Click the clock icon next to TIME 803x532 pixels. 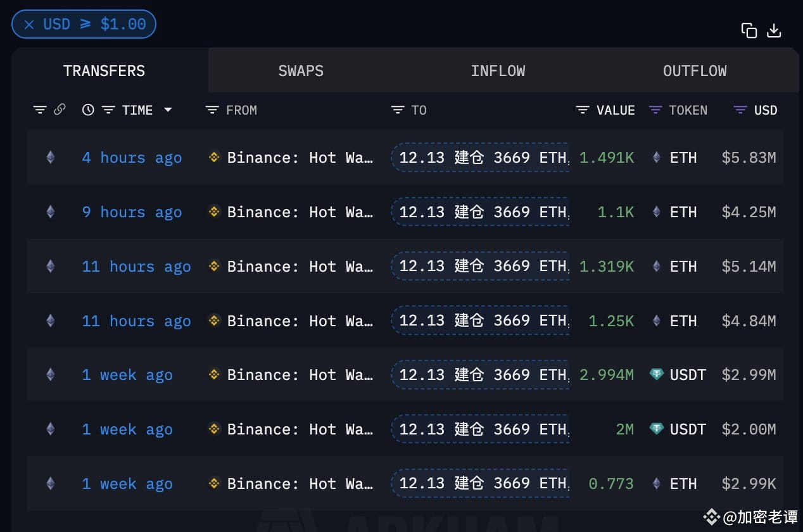(x=87, y=109)
